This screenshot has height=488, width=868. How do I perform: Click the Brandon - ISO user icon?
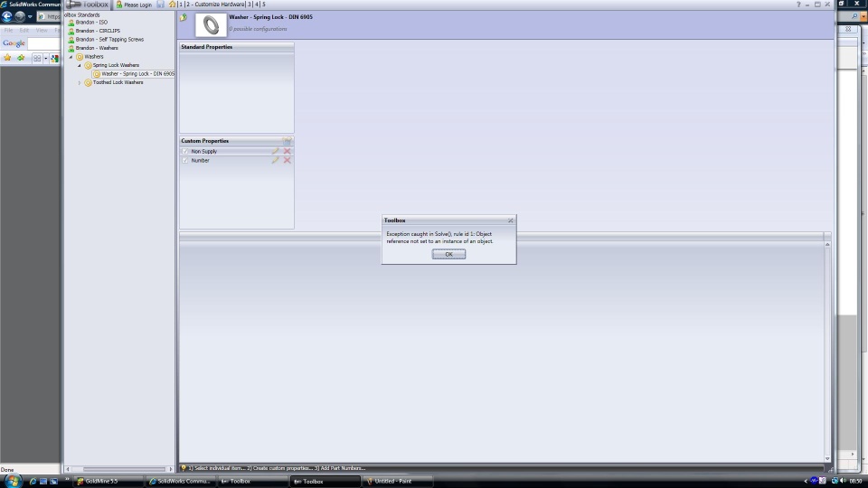71,22
